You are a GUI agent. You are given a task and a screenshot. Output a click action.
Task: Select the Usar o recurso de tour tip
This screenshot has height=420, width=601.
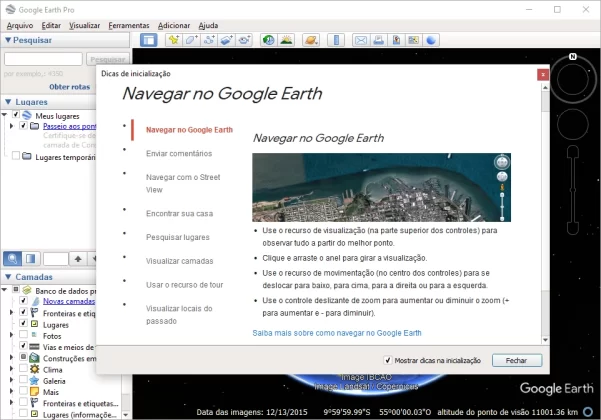tap(184, 285)
